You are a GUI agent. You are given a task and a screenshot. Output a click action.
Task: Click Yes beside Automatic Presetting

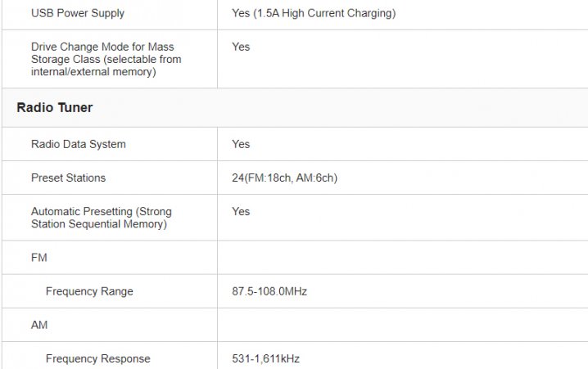(x=241, y=211)
